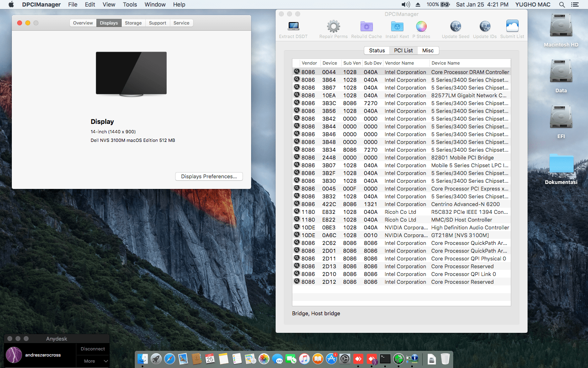Sort by the Vendor Name column header

406,63
